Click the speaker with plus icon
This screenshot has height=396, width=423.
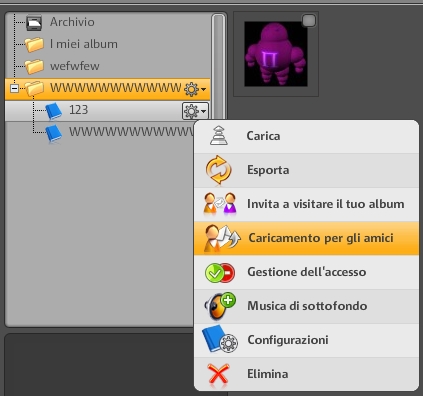click(220, 306)
